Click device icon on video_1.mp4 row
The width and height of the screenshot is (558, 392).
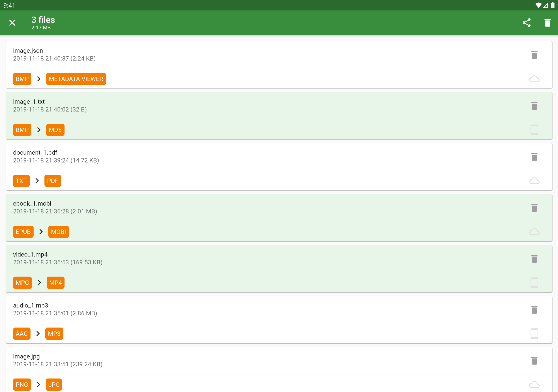tap(534, 283)
